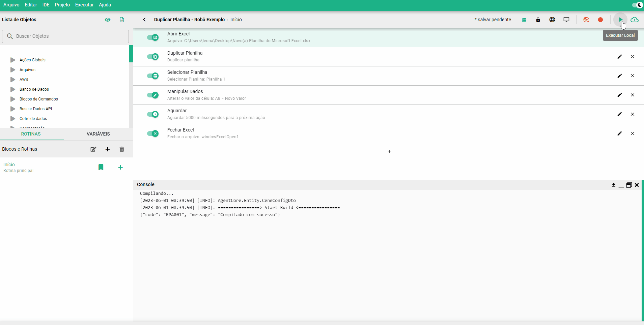
Task: Edit the Duplicar Planilha step
Action: pyautogui.click(x=619, y=57)
